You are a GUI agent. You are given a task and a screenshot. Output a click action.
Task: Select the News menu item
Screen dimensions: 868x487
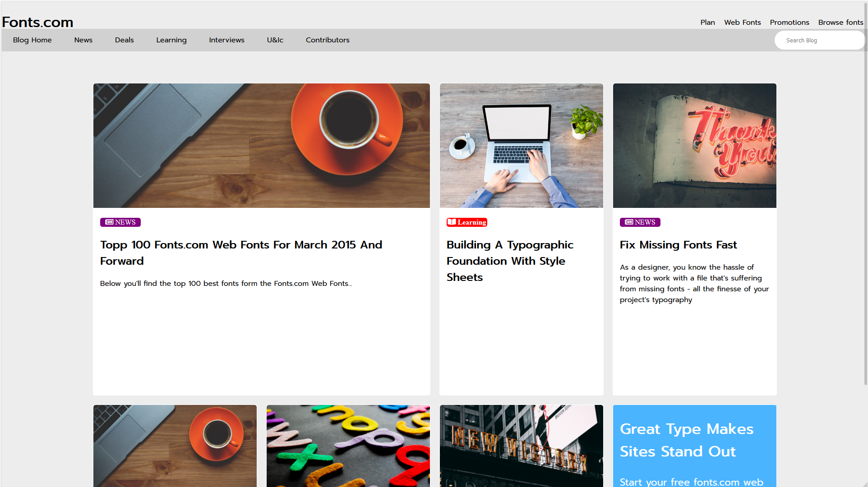(83, 40)
